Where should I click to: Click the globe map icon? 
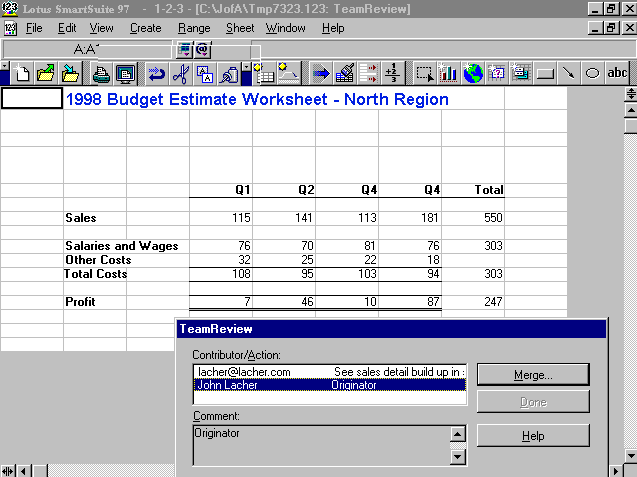[x=472, y=73]
